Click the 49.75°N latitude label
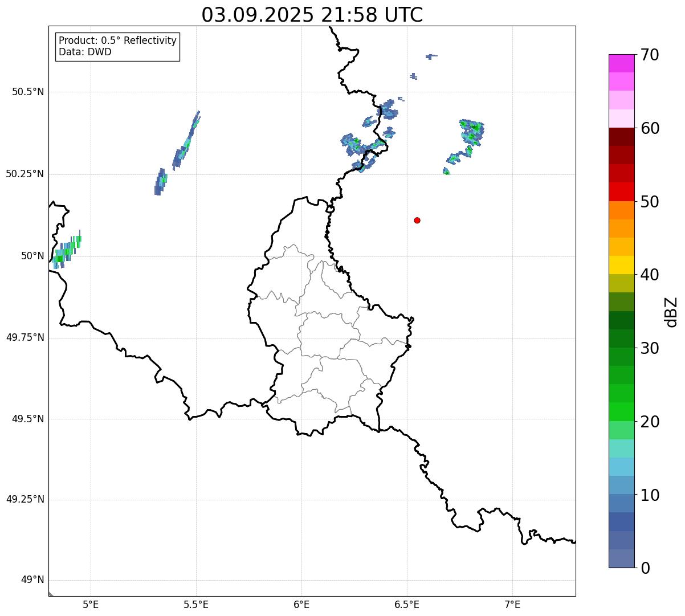 pos(25,337)
